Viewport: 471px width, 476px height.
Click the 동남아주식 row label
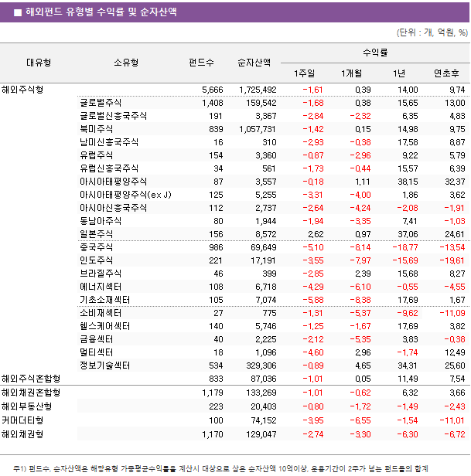tap(101, 221)
